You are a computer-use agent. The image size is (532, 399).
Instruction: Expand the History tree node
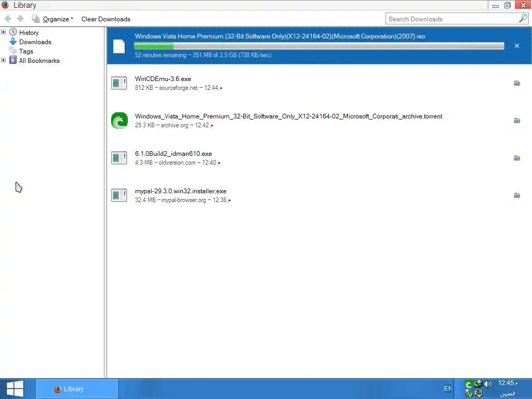pyautogui.click(x=4, y=32)
